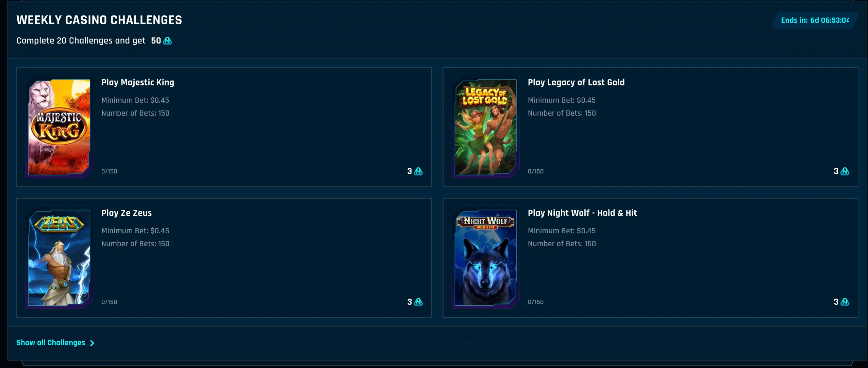Click Majestic King reward coin icon

pyautogui.click(x=418, y=171)
